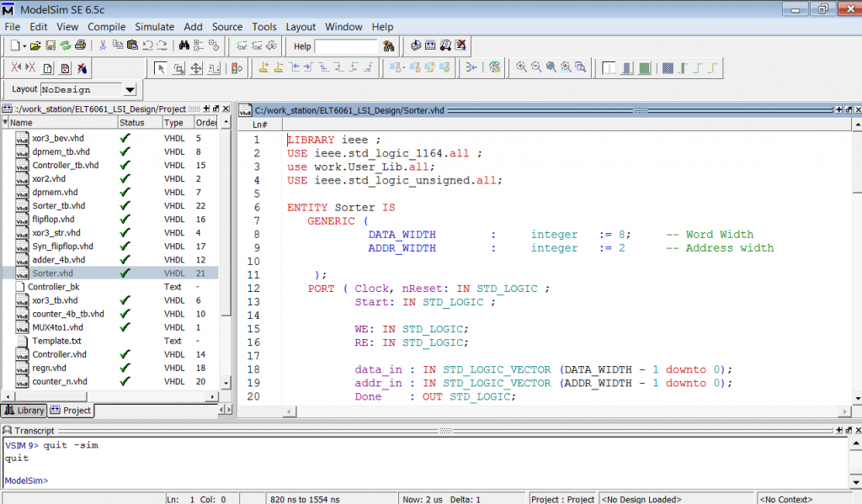Screen dimensions: 862x504
Task: Select Controller.vhd in the project list
Action: click(60, 354)
